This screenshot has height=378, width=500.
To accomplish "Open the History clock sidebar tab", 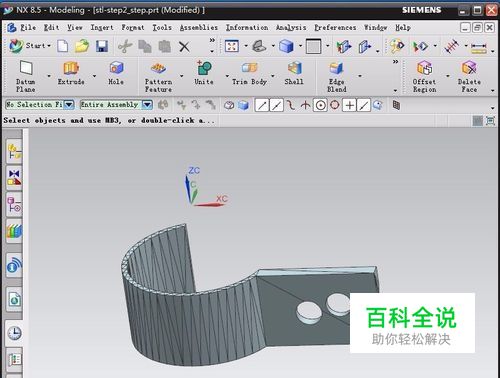I will (x=14, y=333).
